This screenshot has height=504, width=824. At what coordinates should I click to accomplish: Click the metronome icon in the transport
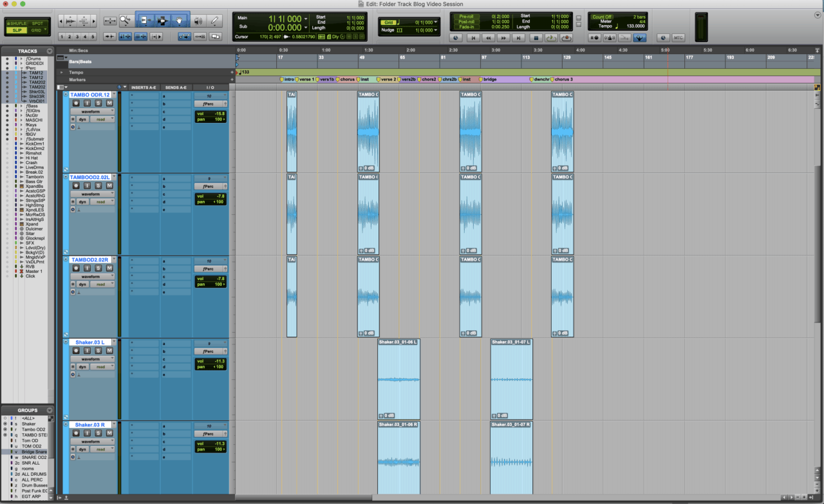(610, 38)
